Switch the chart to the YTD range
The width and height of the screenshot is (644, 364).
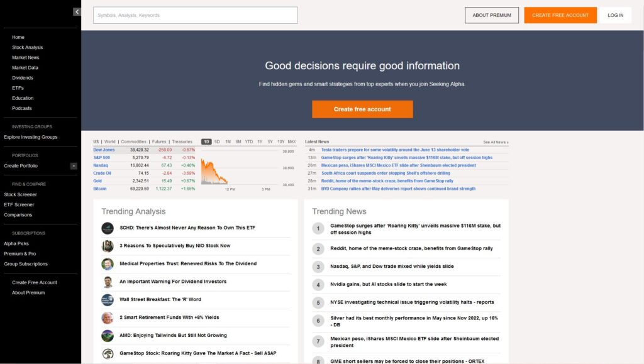249,142
